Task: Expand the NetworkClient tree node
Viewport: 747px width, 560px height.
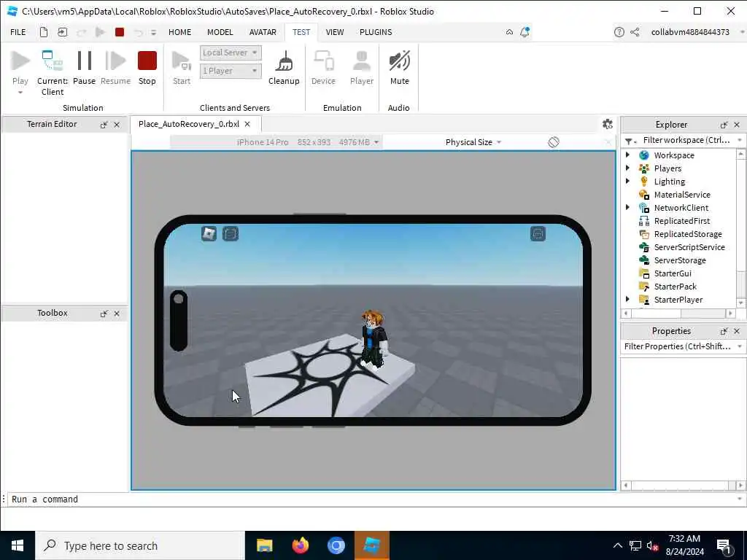Action: tap(627, 207)
